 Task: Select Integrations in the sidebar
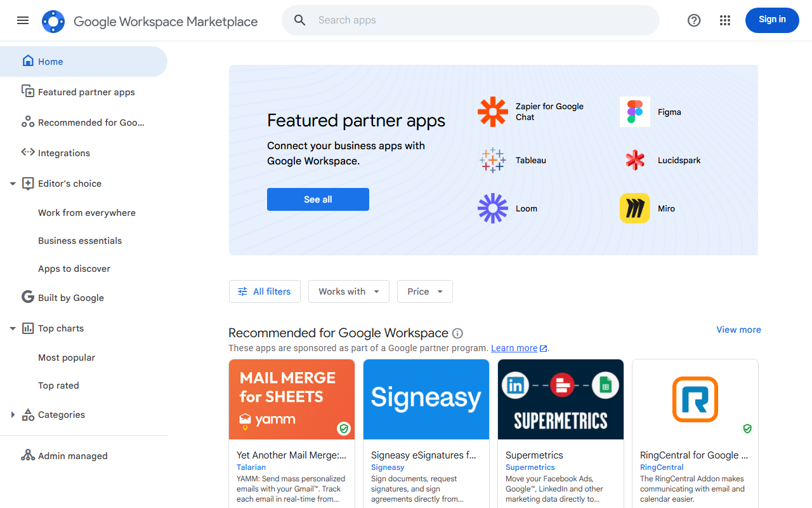tap(84, 153)
